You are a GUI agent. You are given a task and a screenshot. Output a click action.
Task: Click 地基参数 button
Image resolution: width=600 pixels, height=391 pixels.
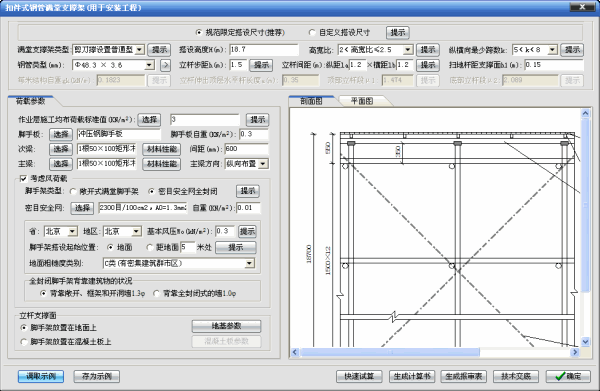pyautogui.click(x=227, y=326)
